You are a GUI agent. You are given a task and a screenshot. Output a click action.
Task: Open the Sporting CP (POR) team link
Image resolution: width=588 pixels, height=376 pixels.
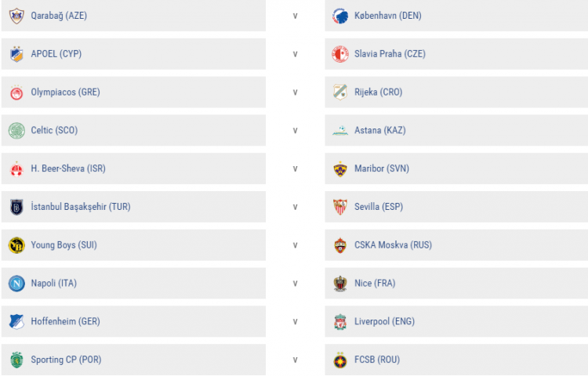tap(66, 360)
